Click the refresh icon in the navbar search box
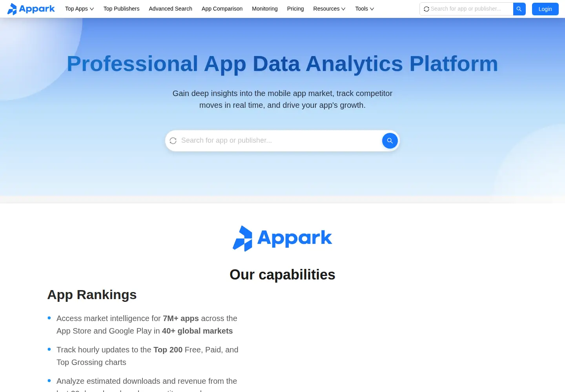This screenshot has width=565, height=392. pyautogui.click(x=426, y=9)
